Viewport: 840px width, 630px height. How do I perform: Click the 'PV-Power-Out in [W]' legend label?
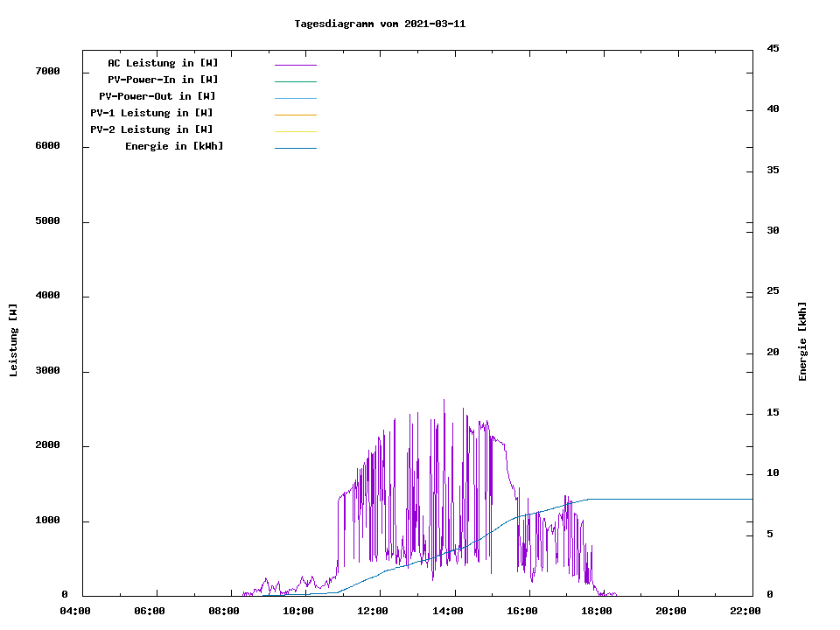(157, 96)
